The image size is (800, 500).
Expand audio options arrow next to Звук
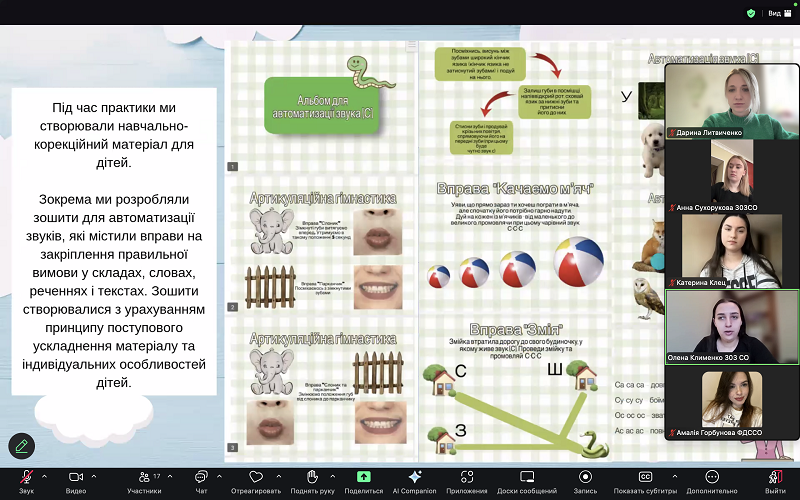46,473
